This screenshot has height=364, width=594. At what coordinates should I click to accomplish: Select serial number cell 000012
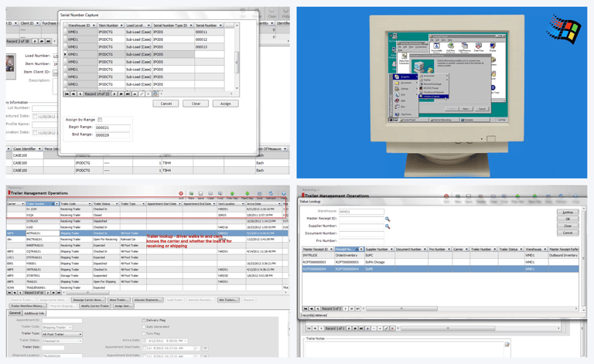(210, 39)
